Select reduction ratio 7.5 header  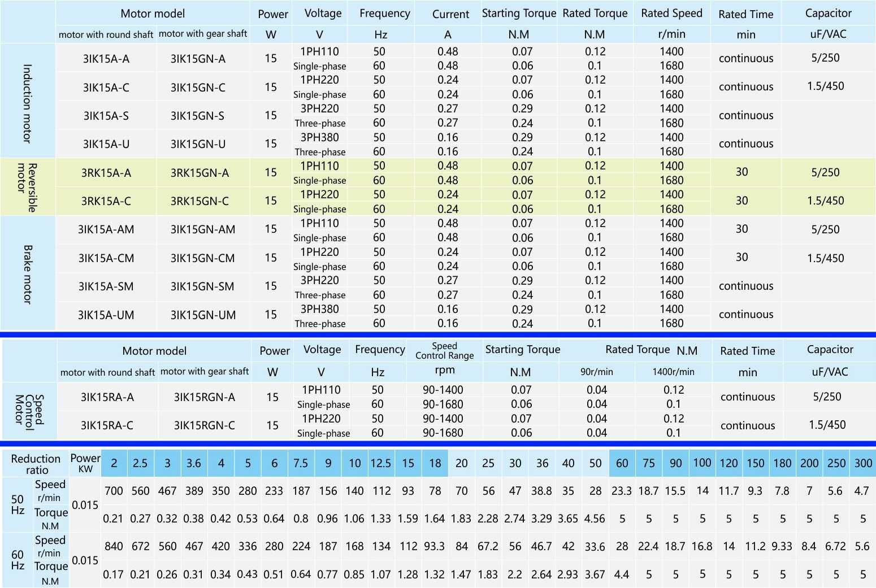301,463
